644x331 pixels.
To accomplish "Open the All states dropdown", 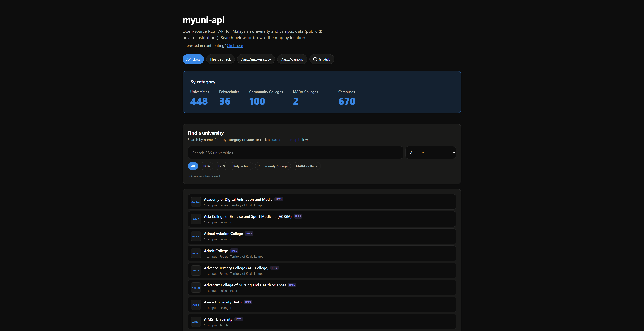I will coord(431,153).
